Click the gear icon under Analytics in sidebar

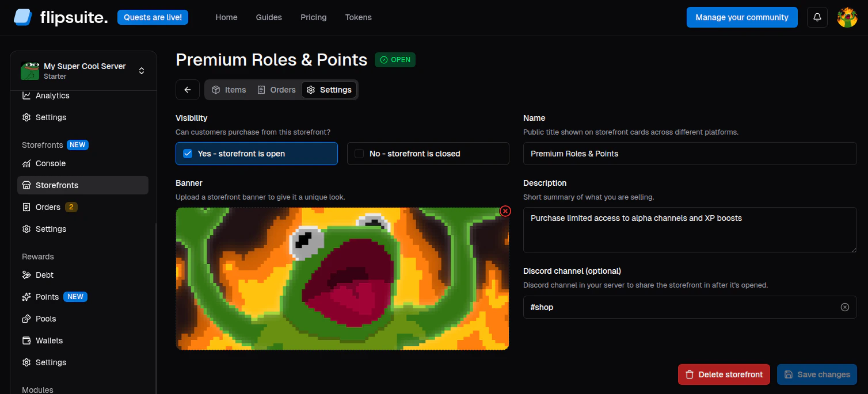click(26, 117)
